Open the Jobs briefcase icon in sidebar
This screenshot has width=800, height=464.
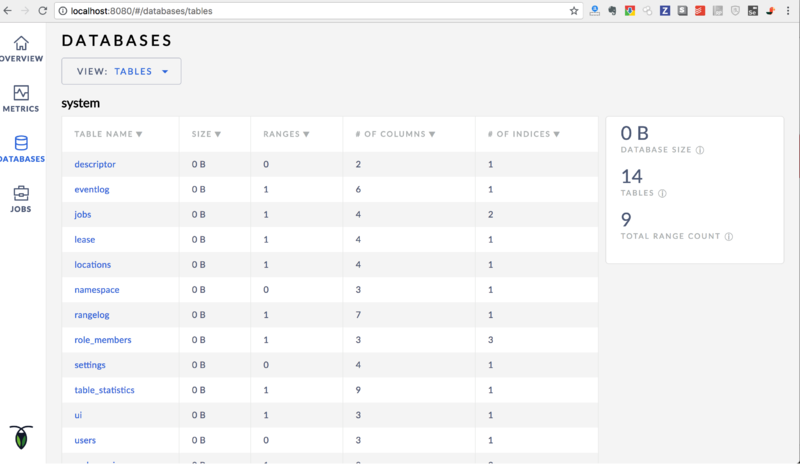[21, 194]
